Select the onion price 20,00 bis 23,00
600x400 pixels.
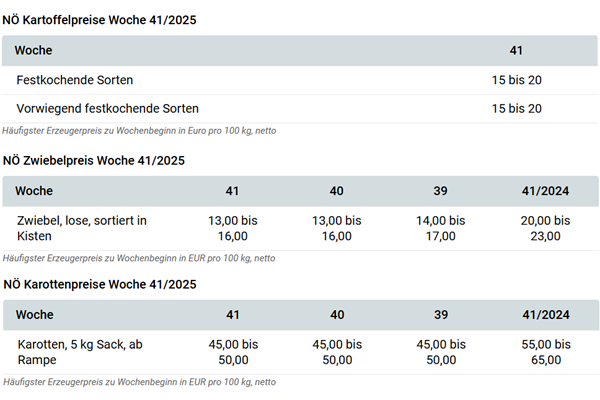pos(545,228)
